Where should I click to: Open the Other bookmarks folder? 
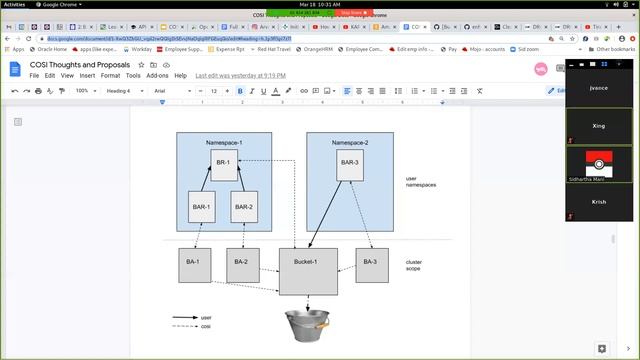coord(612,49)
